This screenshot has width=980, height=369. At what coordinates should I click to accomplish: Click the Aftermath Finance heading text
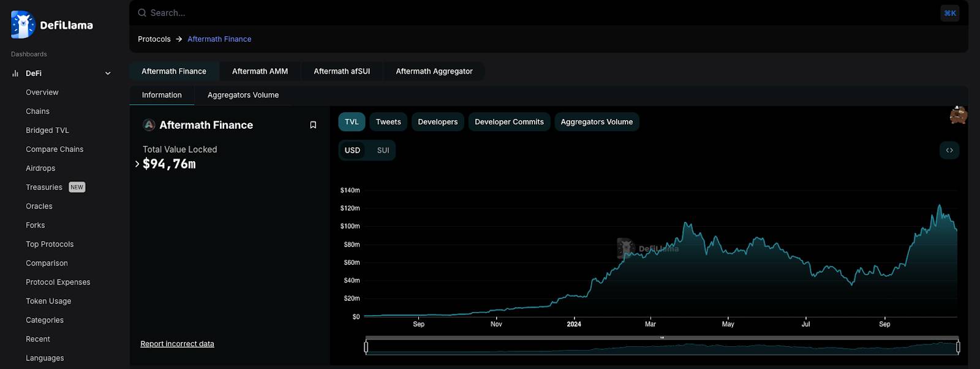pos(206,125)
